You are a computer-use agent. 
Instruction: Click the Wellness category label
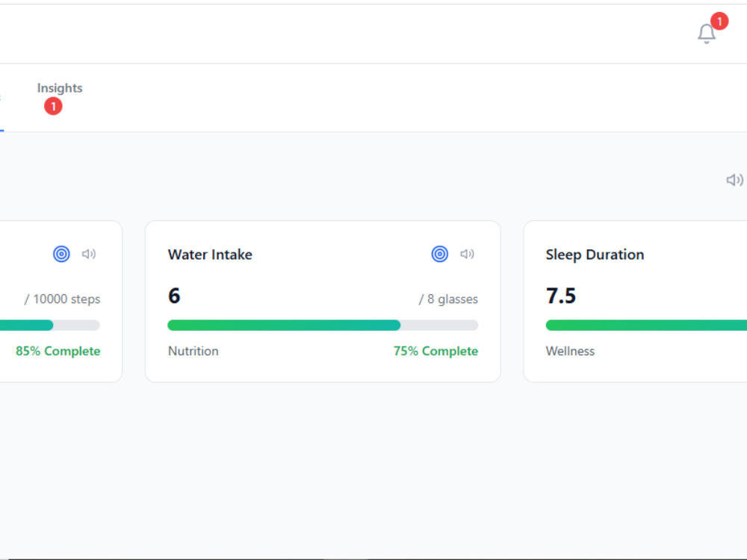(x=570, y=351)
